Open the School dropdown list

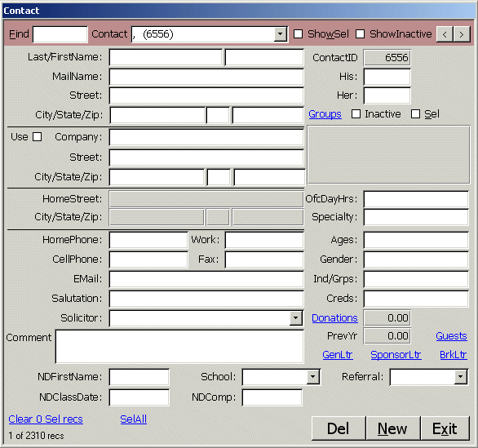[312, 377]
